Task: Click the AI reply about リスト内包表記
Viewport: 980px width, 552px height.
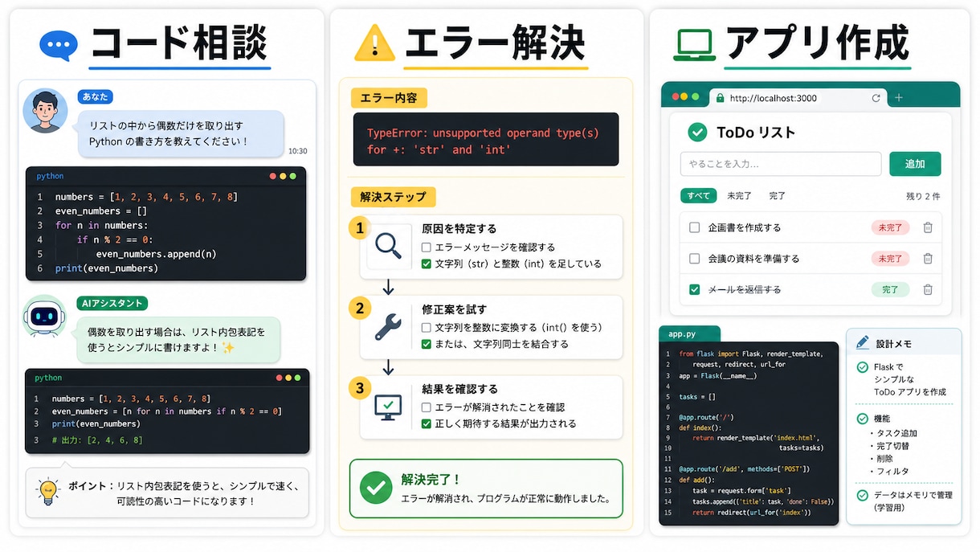Action: click(178, 338)
